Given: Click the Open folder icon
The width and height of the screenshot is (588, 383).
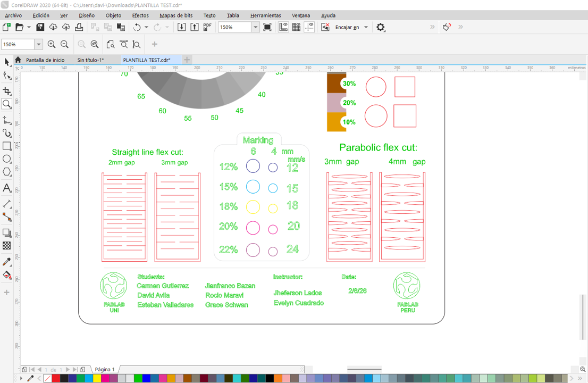Looking at the screenshot, I should tap(19, 27).
